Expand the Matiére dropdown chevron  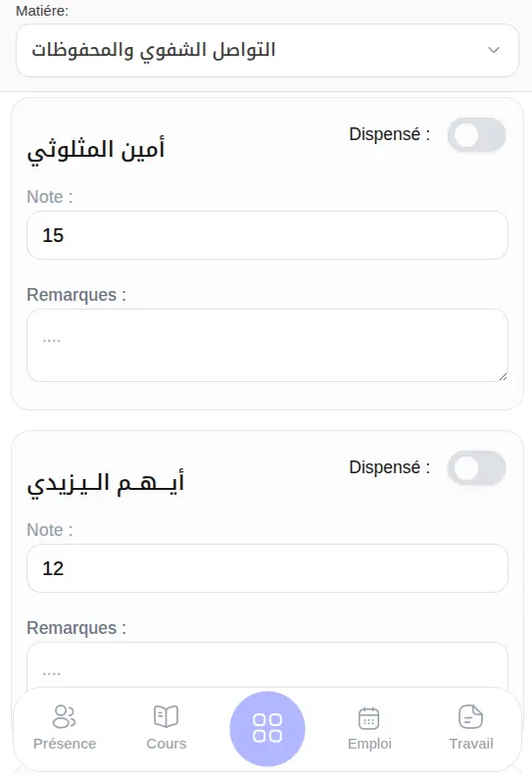pos(494,50)
